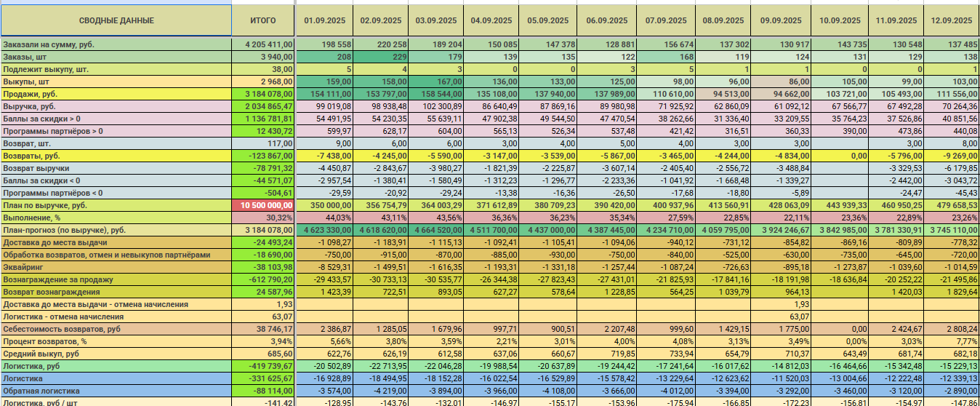Click the 229 orders cell for 02.09.2025
Viewport: 980px width, 406px height.
[380, 57]
